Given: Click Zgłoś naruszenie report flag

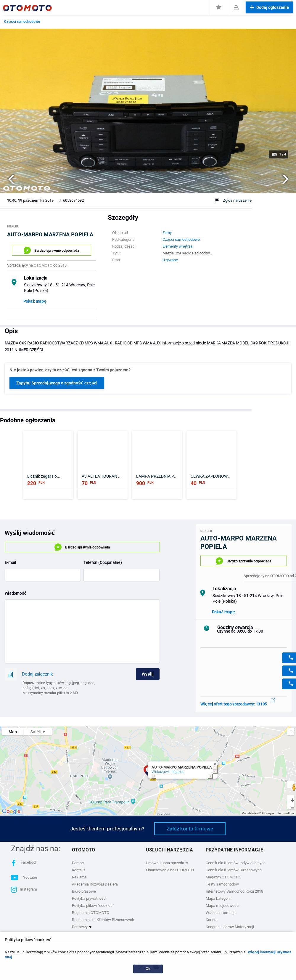Looking at the screenshot, I should point(233,201).
